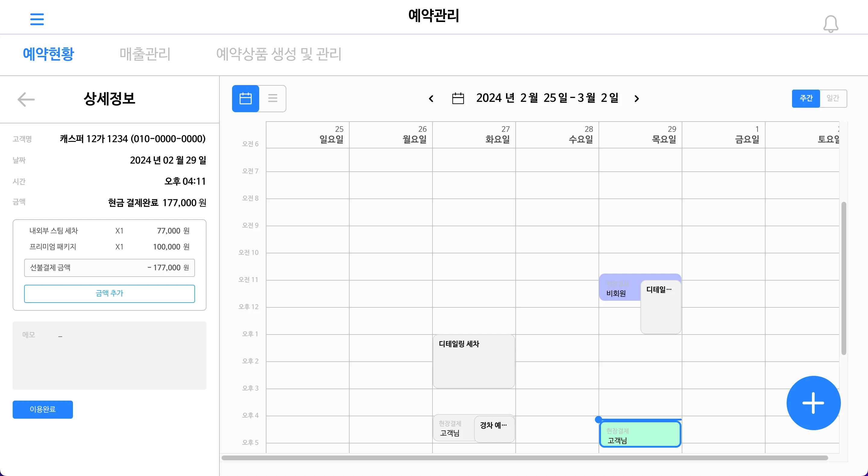Click the 메모 field
Screen dimensions: 868x476
coord(109,355)
